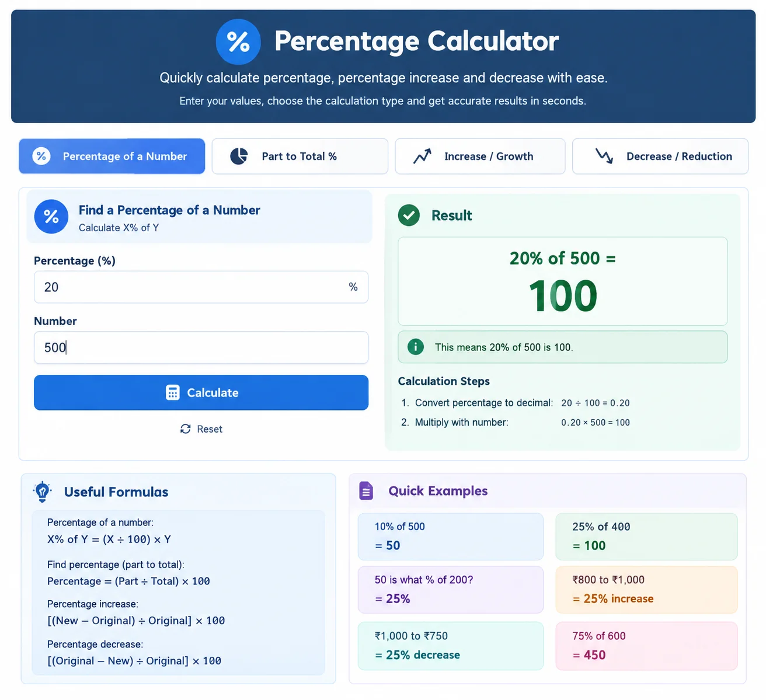Screen dimensions: 766x700
Task: Click the 'Calculate X% of Y' subtitle
Action: point(119,228)
